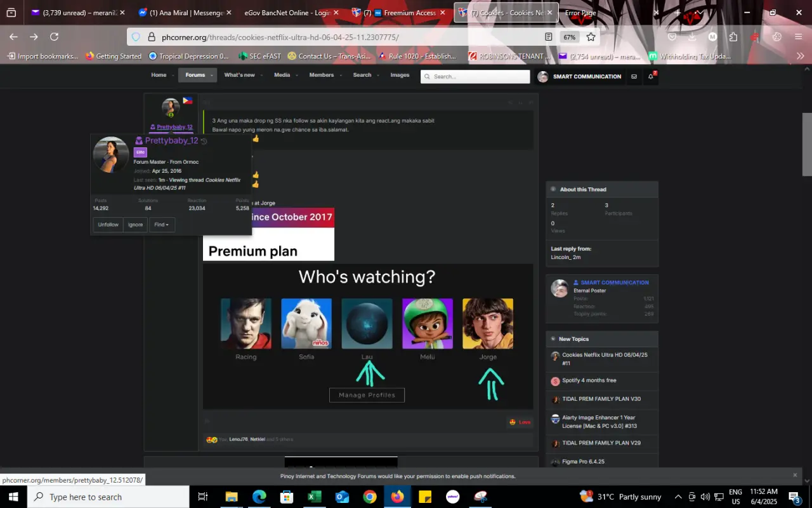Screen dimensions: 812x508
Task: Show the site padlock security info
Action: pos(151,37)
